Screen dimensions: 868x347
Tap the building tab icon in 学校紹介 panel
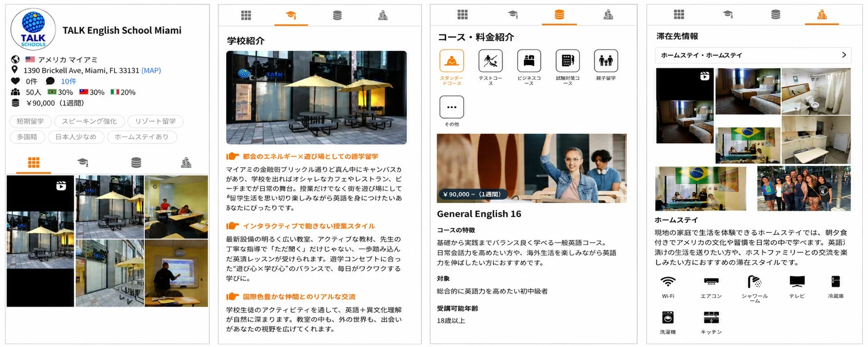tap(383, 16)
